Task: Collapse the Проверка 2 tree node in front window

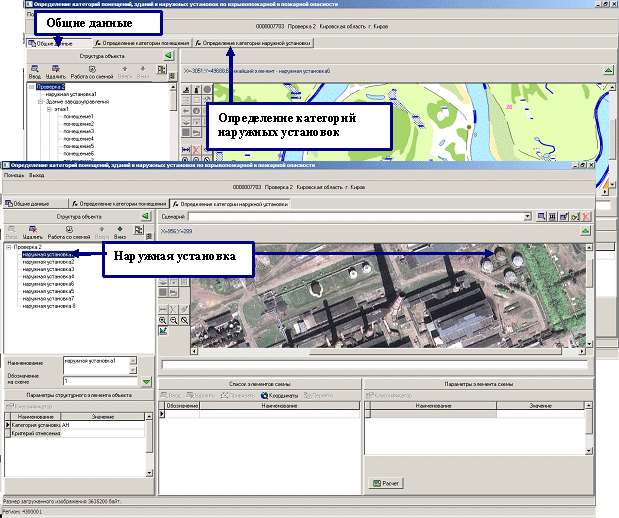Action: pyautogui.click(x=8, y=246)
